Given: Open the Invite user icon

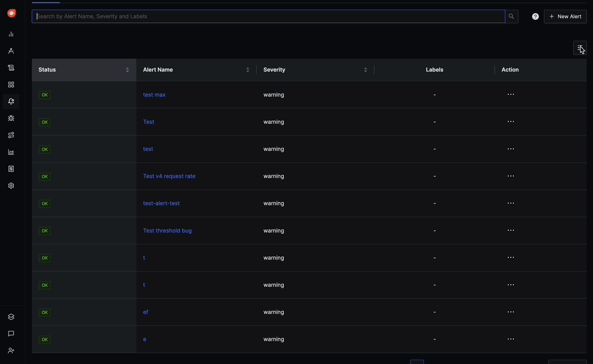Looking at the screenshot, I should point(11,350).
